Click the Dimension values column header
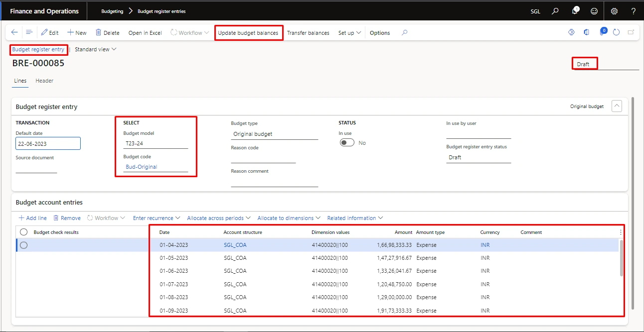Image resolution: width=644 pixels, height=332 pixels. point(330,232)
